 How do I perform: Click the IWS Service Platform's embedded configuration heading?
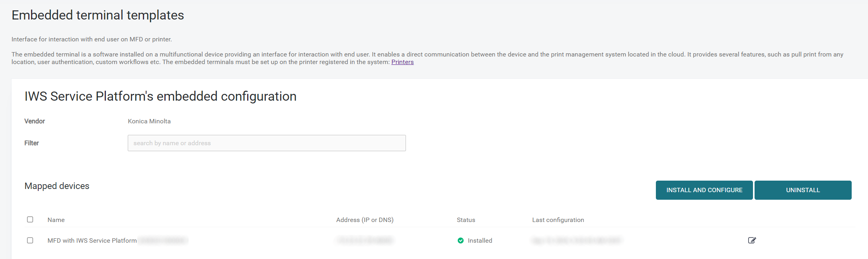click(160, 96)
